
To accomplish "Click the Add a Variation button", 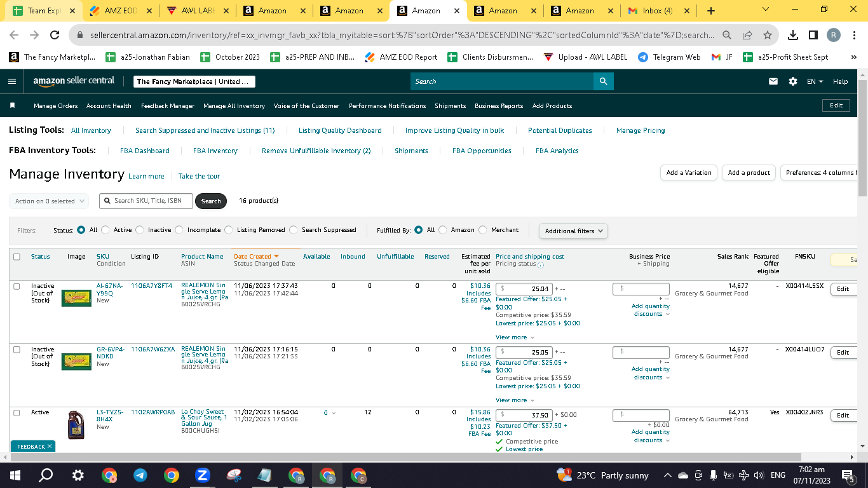I will [689, 173].
